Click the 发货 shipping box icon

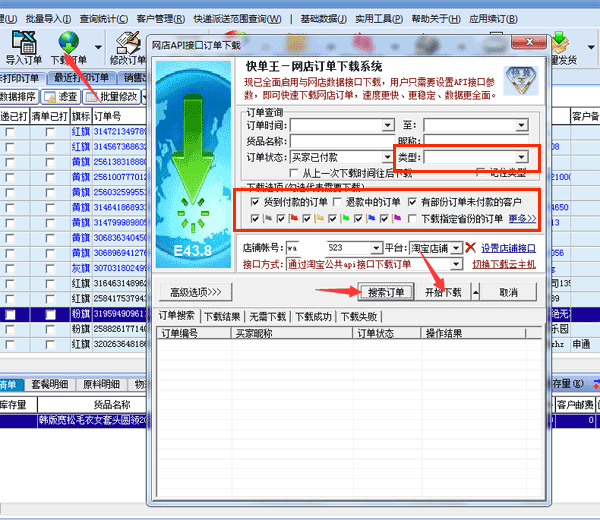[561, 43]
